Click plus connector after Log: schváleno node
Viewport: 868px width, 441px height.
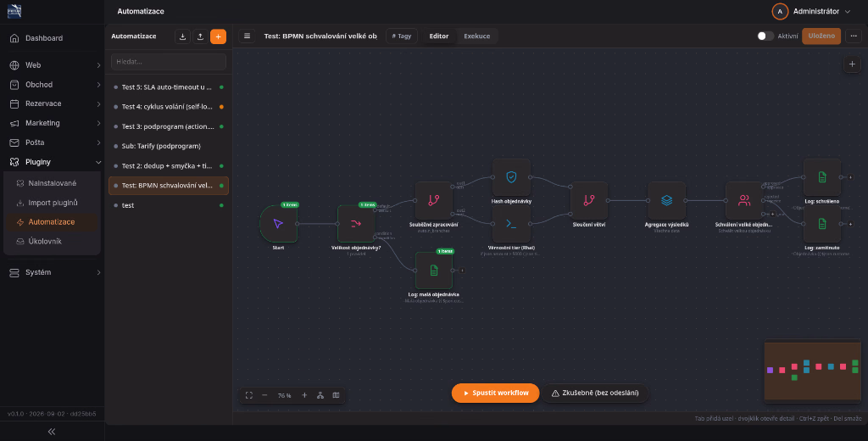click(x=850, y=177)
